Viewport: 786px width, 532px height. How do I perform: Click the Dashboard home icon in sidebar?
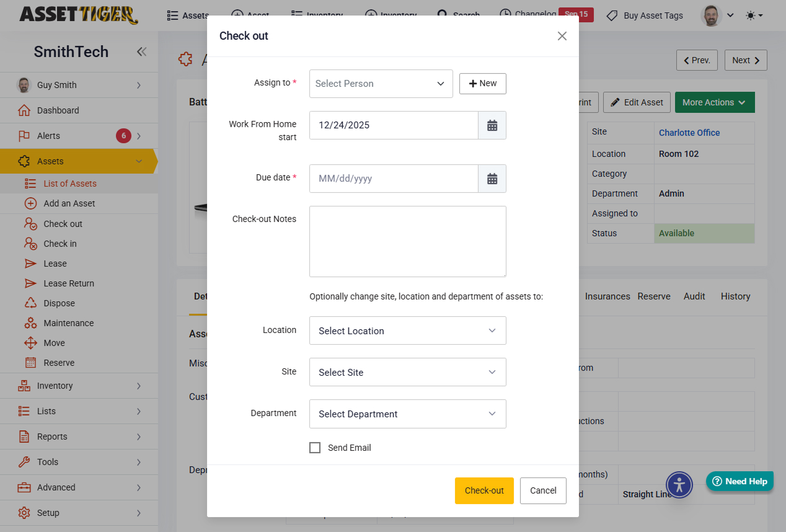click(24, 110)
